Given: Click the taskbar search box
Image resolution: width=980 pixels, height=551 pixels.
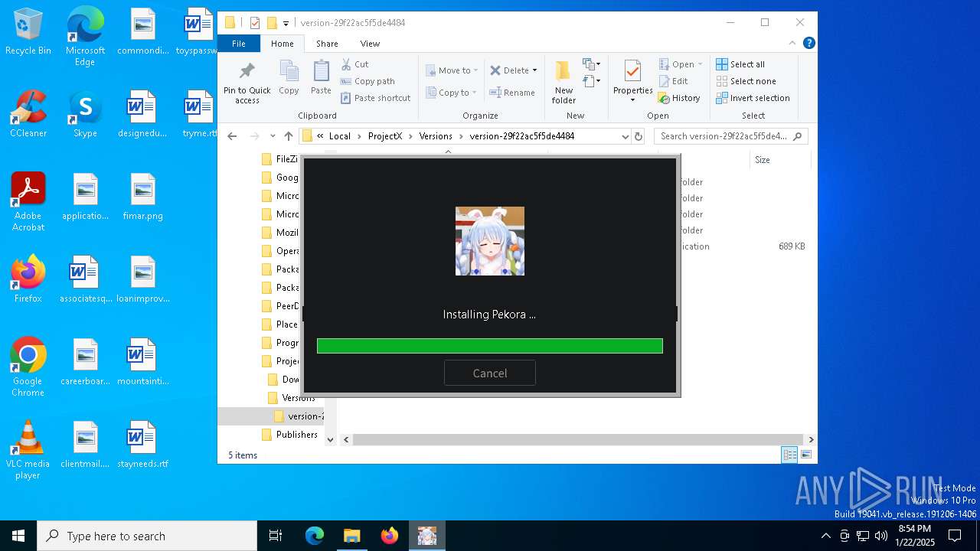Looking at the screenshot, I should point(147,536).
